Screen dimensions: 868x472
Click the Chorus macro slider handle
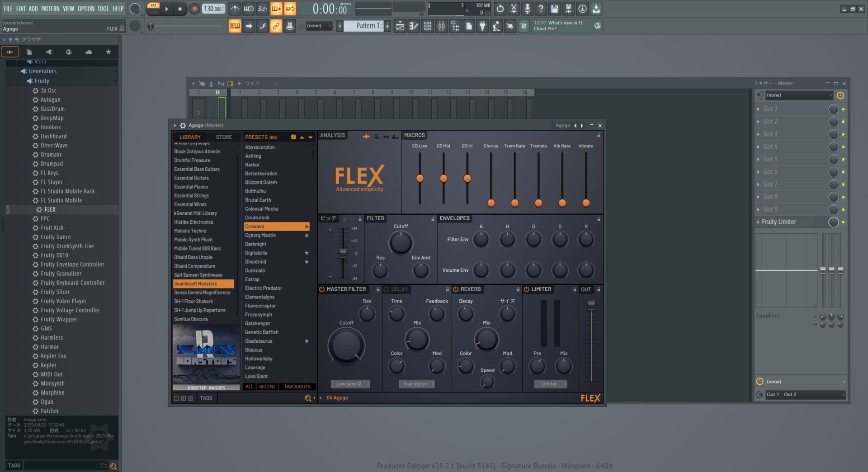(491, 203)
